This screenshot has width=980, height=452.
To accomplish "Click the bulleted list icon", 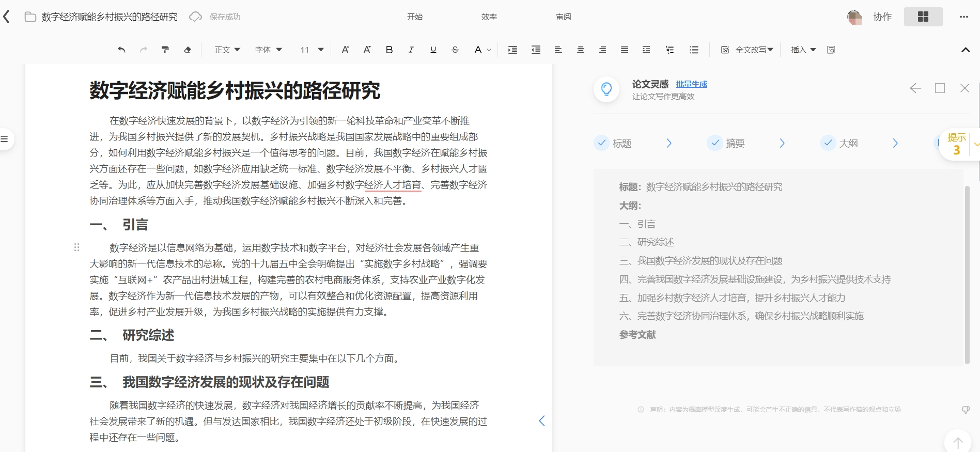I will tap(694, 50).
